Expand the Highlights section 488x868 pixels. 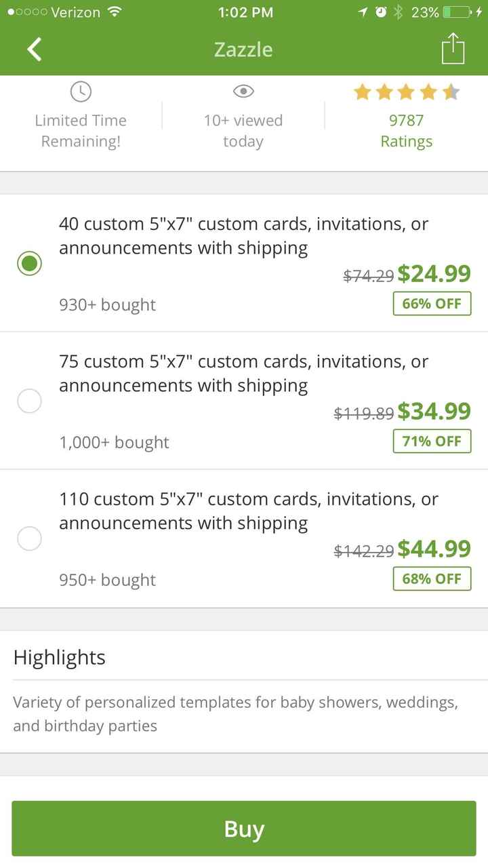tap(59, 656)
